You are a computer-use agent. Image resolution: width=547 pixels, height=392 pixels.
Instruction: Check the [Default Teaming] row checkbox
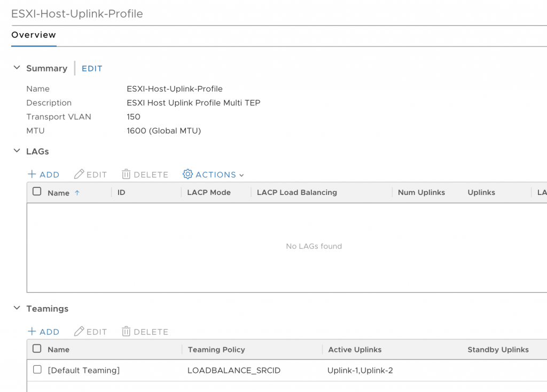click(x=37, y=370)
